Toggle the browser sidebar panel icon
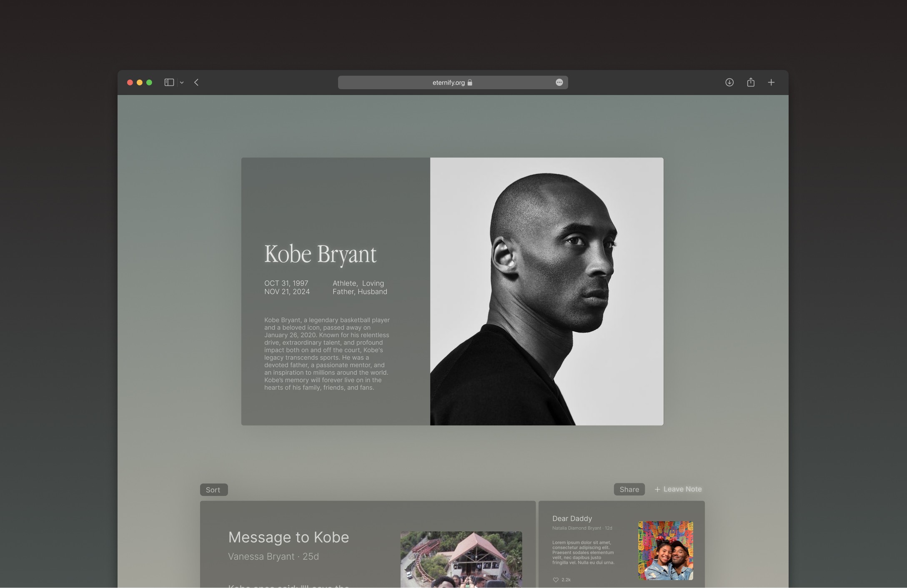This screenshot has height=588, width=907. point(169,83)
